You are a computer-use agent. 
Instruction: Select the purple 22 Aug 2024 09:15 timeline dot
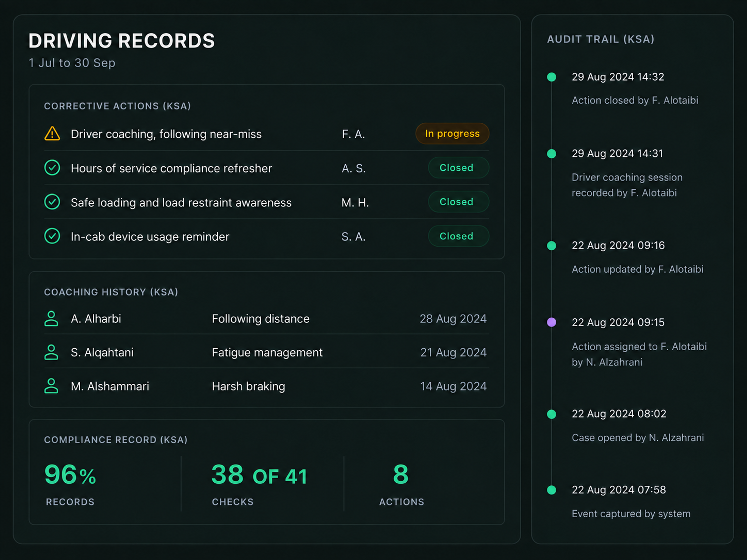tap(551, 322)
